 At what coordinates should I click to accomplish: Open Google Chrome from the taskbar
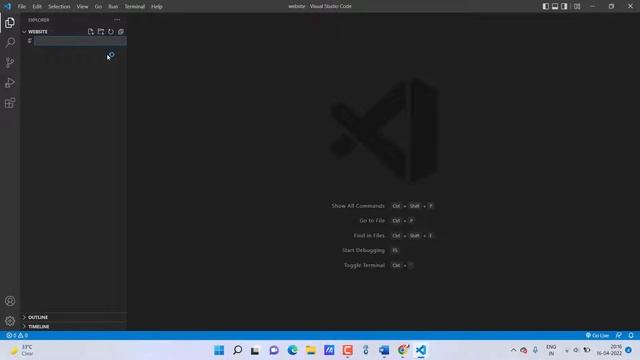402,350
